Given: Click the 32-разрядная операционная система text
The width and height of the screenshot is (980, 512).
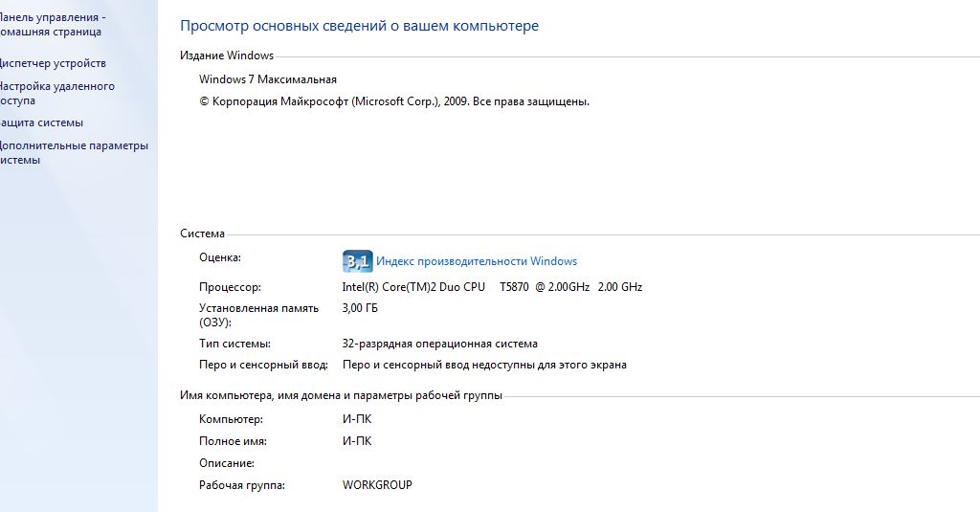Looking at the screenshot, I should (x=440, y=344).
